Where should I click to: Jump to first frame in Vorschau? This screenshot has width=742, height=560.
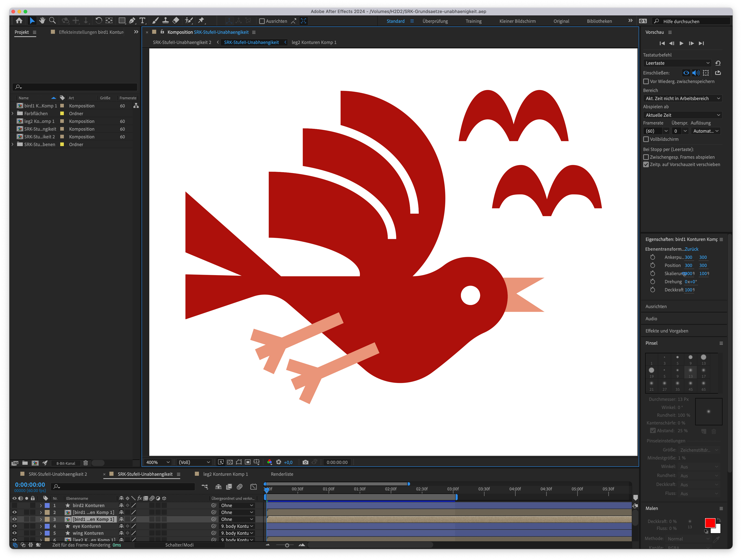click(x=662, y=43)
